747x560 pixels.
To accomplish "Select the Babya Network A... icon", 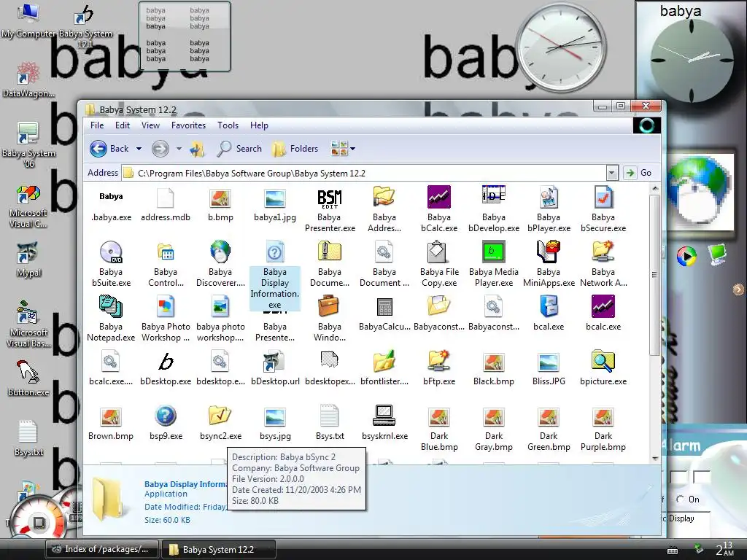I will pyautogui.click(x=603, y=252).
